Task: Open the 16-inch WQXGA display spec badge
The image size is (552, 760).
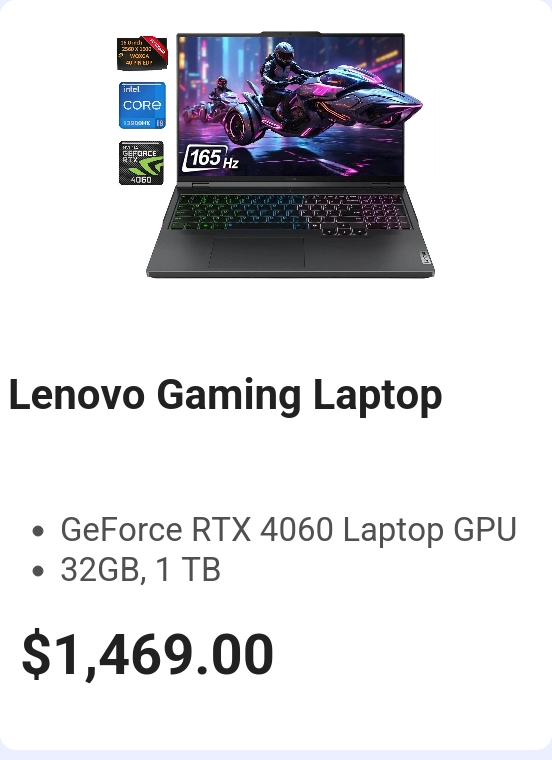Action: (x=142, y=53)
